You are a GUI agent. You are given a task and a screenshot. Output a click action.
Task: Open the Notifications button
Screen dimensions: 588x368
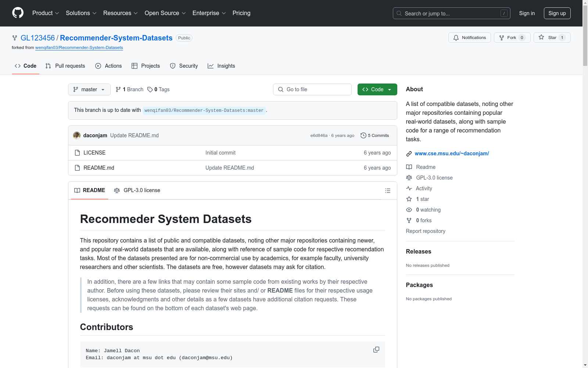click(x=469, y=38)
